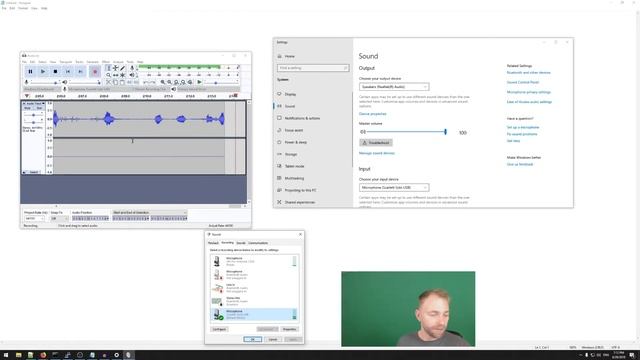This screenshot has width=640, height=360.
Task: Toggle Solo on the audio track
Action: [39, 108]
